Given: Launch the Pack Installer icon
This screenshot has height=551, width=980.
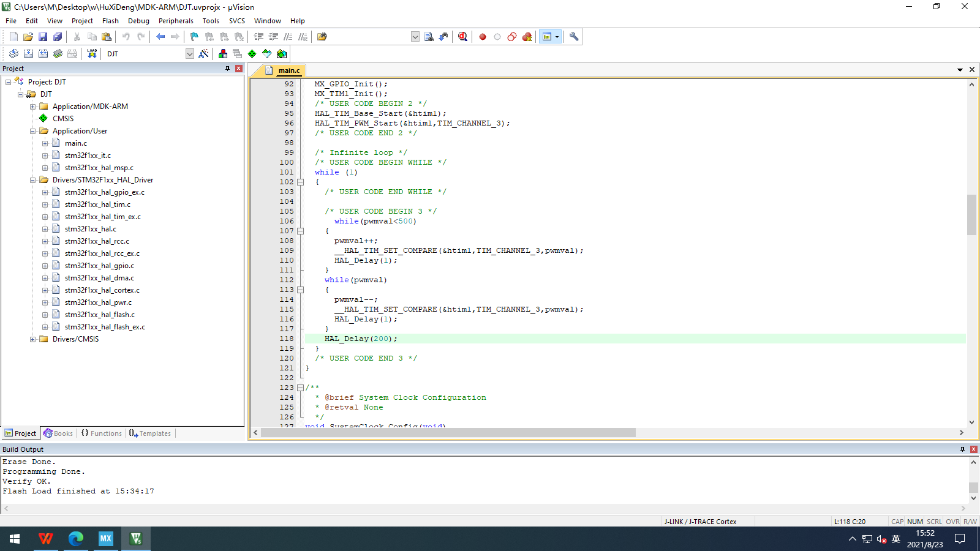Looking at the screenshot, I should tap(282, 54).
